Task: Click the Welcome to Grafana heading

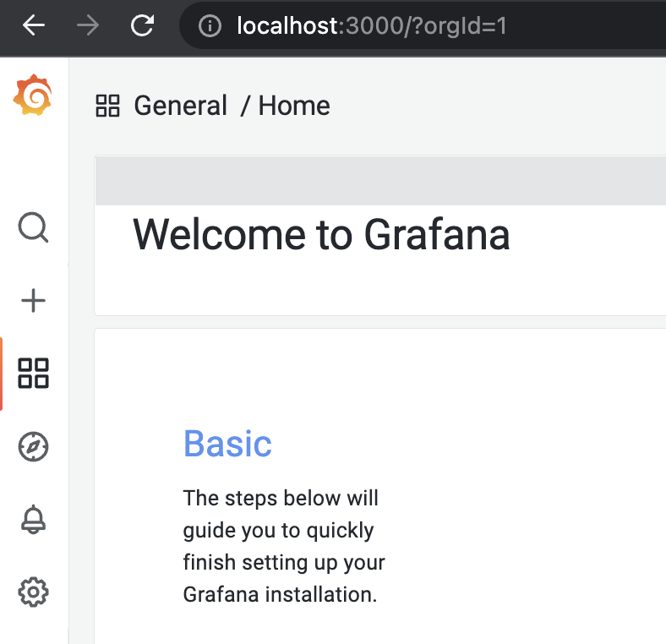Action: click(321, 234)
